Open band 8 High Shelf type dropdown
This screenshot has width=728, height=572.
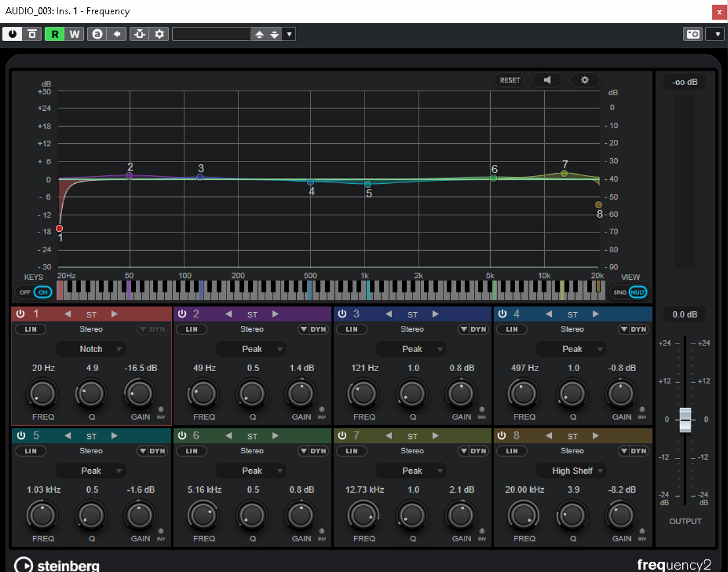pyautogui.click(x=572, y=471)
